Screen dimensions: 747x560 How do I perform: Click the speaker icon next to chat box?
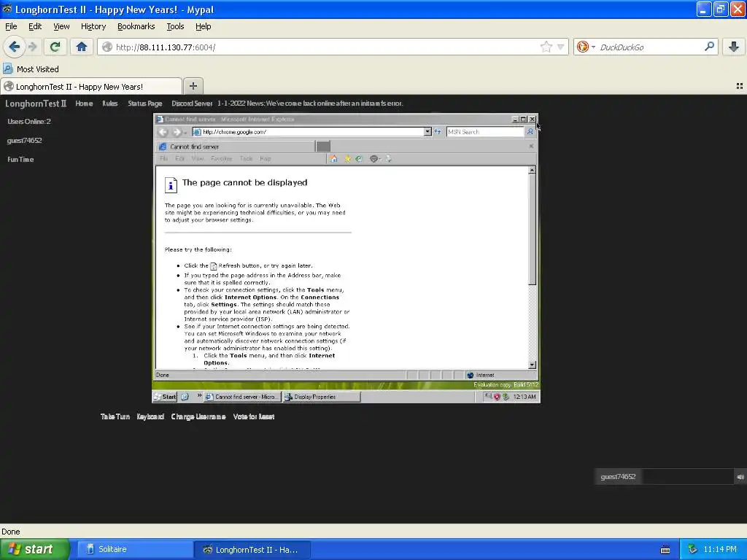click(x=740, y=477)
